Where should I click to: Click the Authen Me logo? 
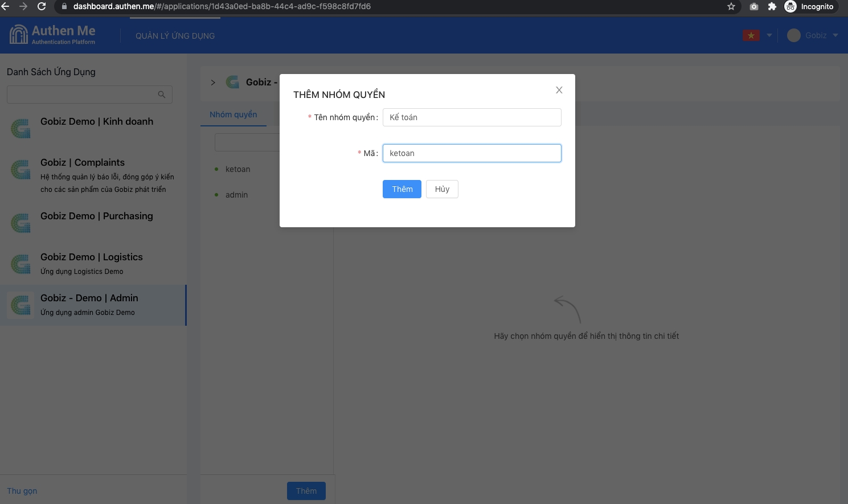pos(52,35)
